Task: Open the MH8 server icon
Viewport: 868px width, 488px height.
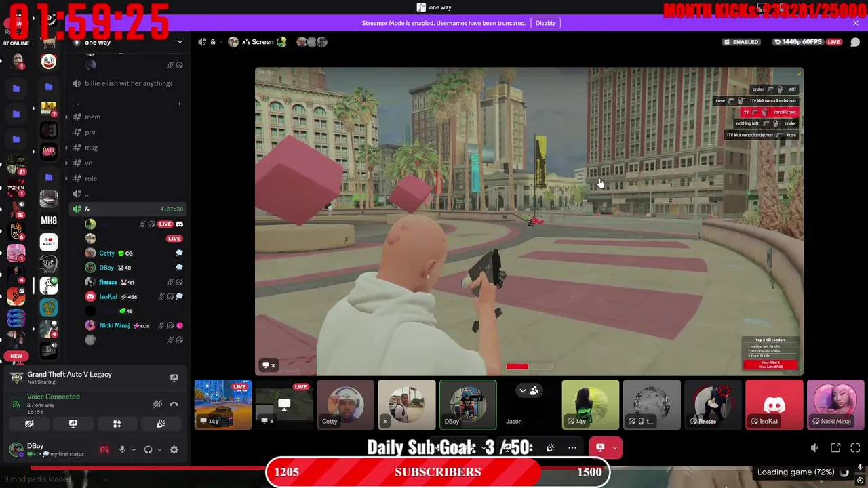Action: coord(49,220)
